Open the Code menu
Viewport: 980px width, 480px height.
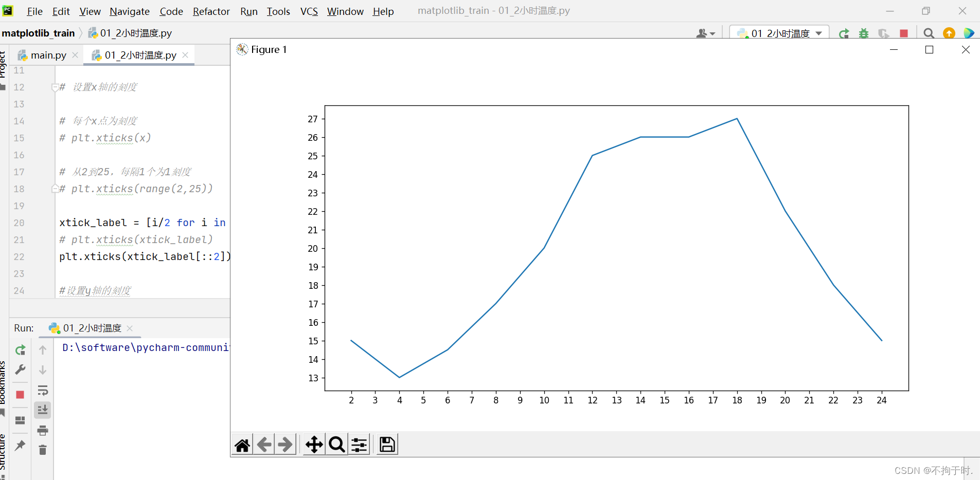point(171,11)
